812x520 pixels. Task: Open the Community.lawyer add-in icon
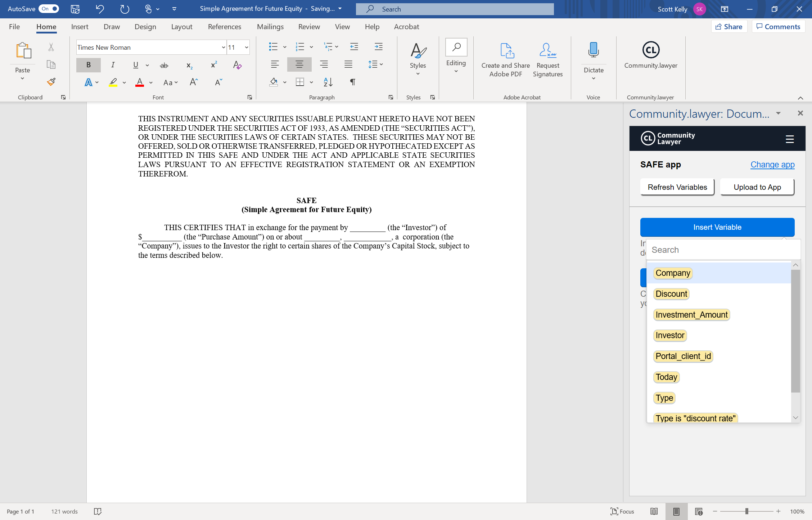(650, 50)
